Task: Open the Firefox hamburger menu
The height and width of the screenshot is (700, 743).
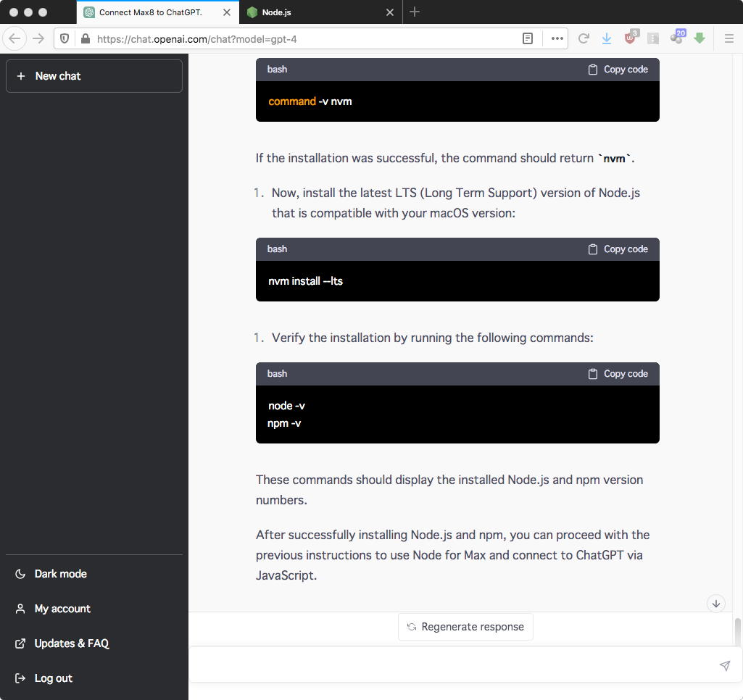Action: coord(729,38)
